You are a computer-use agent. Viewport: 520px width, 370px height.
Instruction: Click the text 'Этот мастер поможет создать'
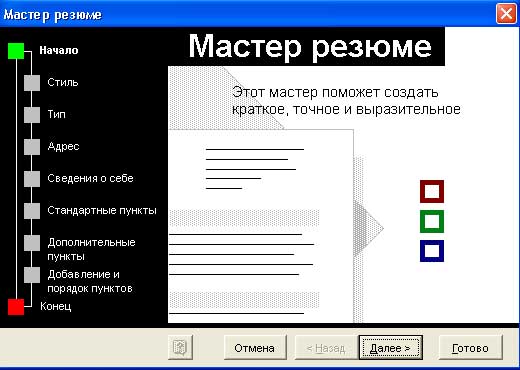[335, 92]
